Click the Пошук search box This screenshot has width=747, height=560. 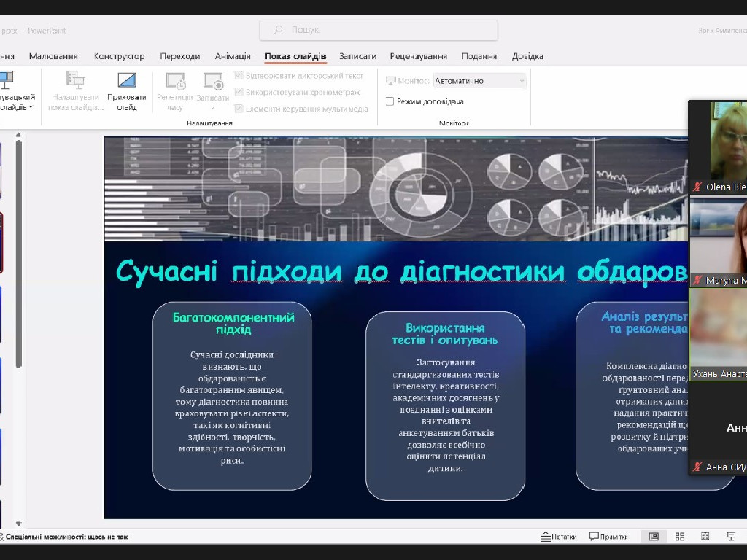pyautogui.click(x=379, y=30)
